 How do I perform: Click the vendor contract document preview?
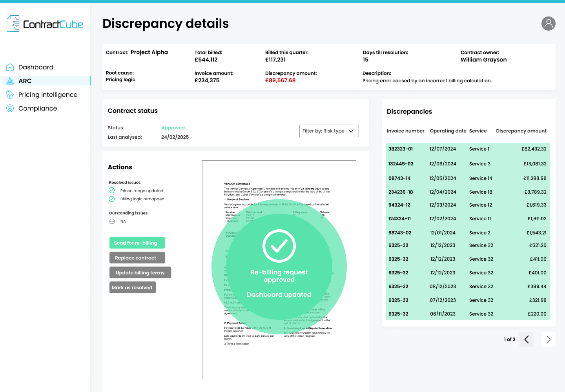pos(279,269)
